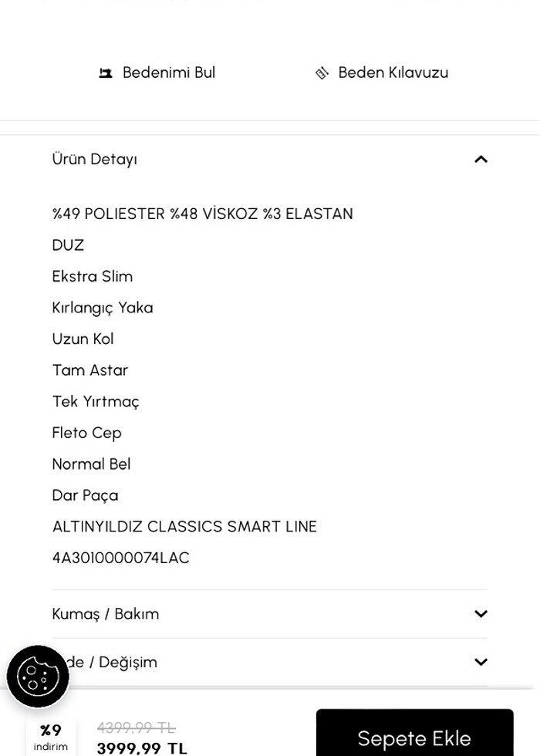Click the chevron beside Kumaş / Bakım
Screen dimensions: 540x756
(481, 614)
